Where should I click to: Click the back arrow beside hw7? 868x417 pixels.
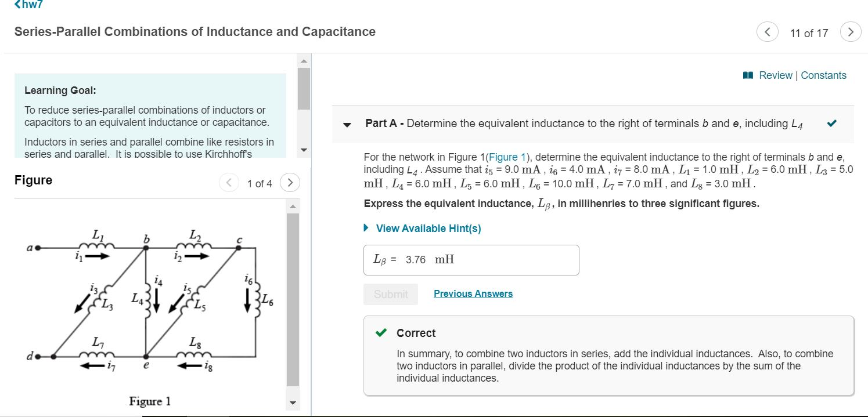pos(16,5)
